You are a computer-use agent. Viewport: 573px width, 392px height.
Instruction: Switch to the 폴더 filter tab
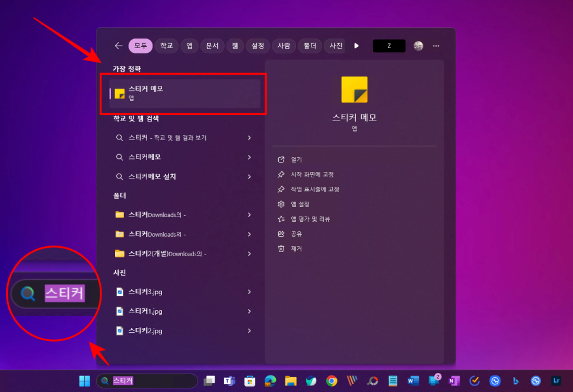pyautogui.click(x=310, y=46)
